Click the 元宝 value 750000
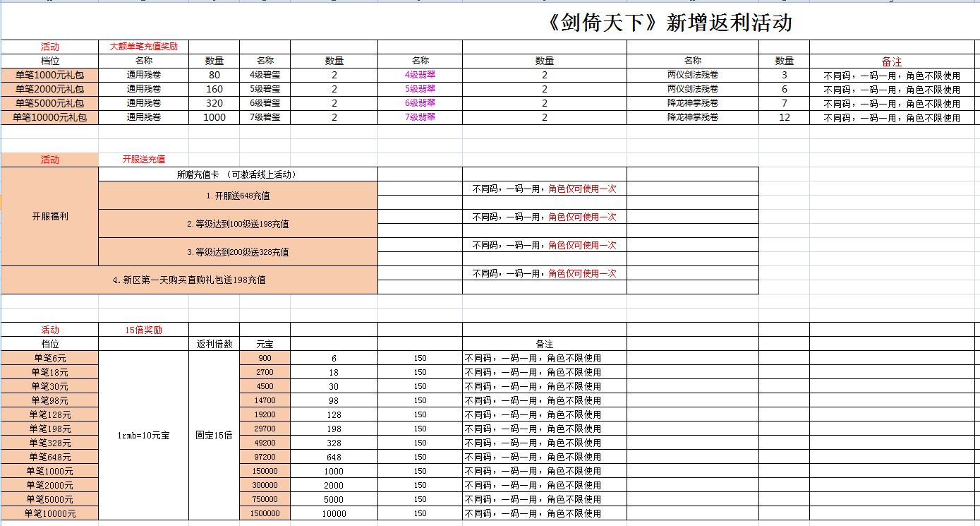 tap(265, 499)
